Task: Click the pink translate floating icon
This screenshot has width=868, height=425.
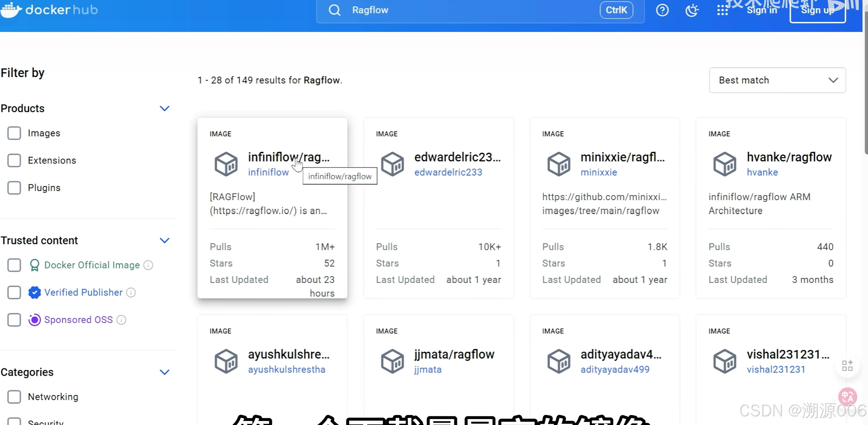Action: 847,397
